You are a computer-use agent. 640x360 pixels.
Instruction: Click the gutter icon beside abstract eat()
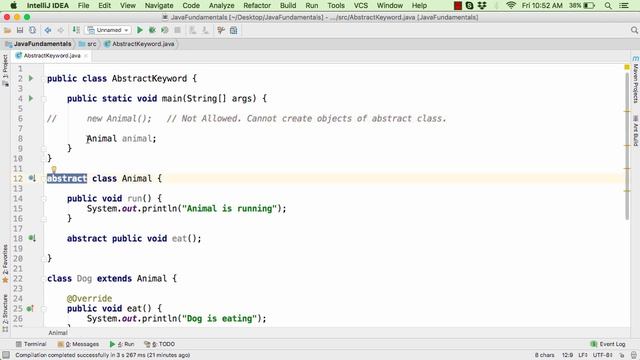point(32,238)
